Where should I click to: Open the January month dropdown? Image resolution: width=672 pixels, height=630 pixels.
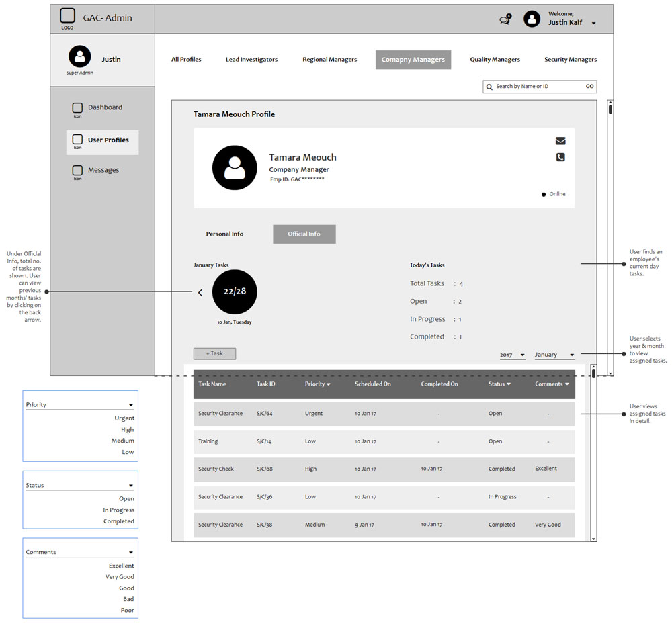(554, 355)
